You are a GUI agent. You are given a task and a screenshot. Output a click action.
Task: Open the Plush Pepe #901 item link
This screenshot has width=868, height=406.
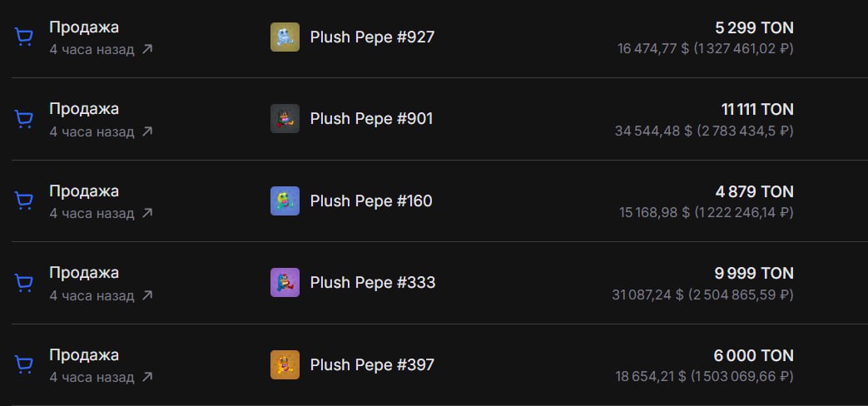[371, 120]
